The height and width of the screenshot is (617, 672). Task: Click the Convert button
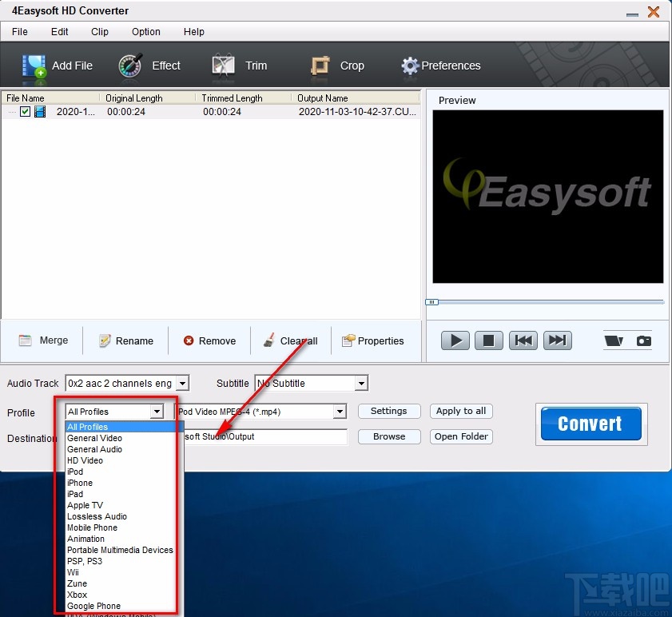590,424
